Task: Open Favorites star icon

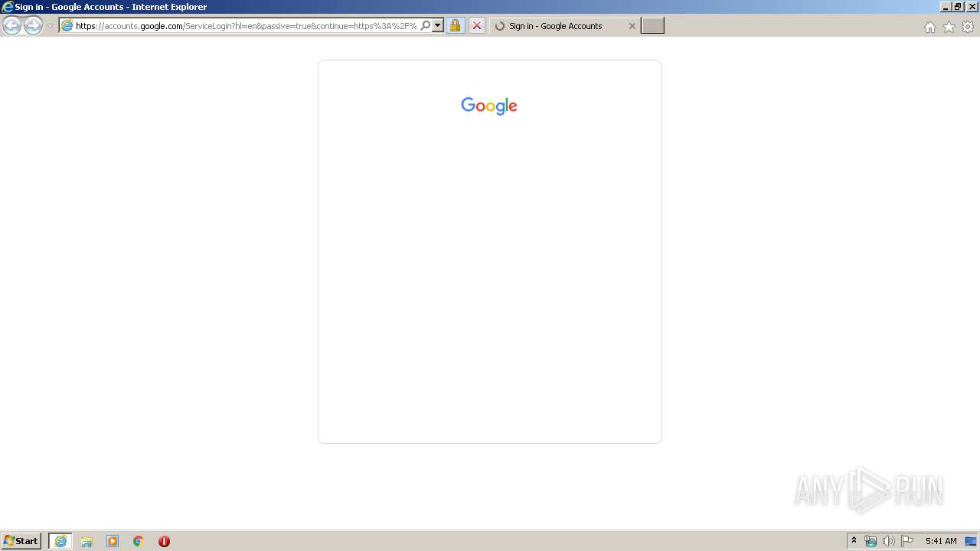Action: (x=949, y=27)
